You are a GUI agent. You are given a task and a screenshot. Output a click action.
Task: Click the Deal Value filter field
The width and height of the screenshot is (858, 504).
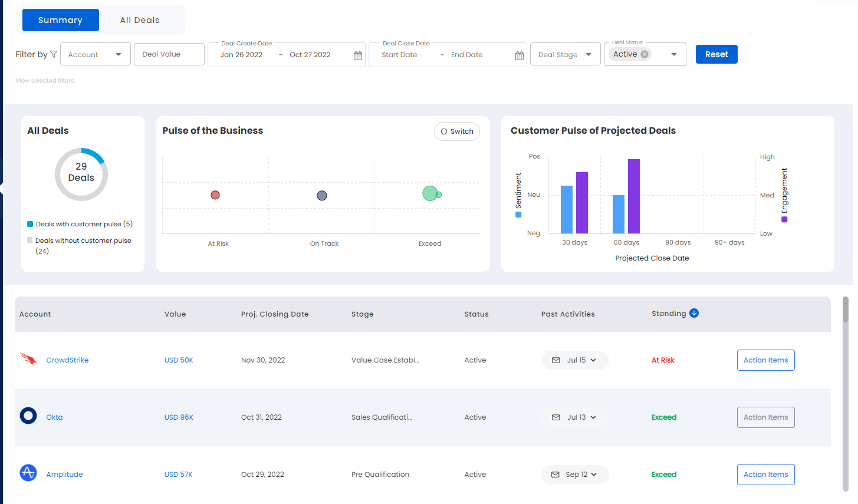pos(169,54)
